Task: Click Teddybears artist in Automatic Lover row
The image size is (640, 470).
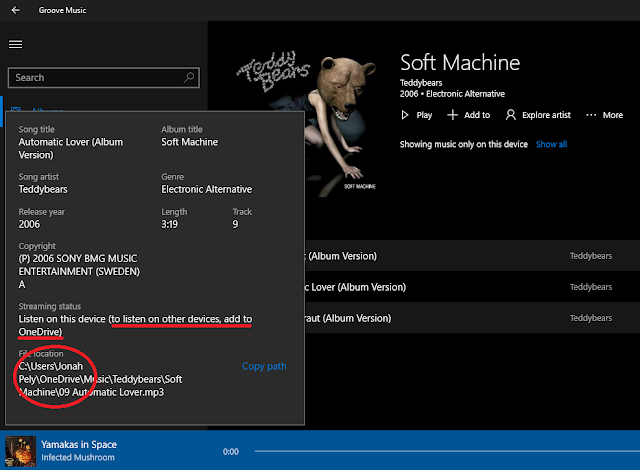Action: coord(591,287)
